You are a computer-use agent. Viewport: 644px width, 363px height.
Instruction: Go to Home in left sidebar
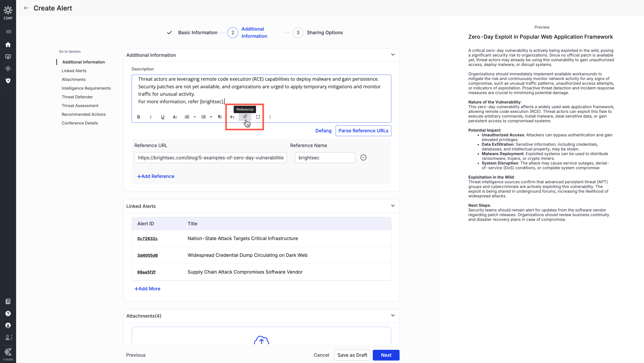click(8, 44)
